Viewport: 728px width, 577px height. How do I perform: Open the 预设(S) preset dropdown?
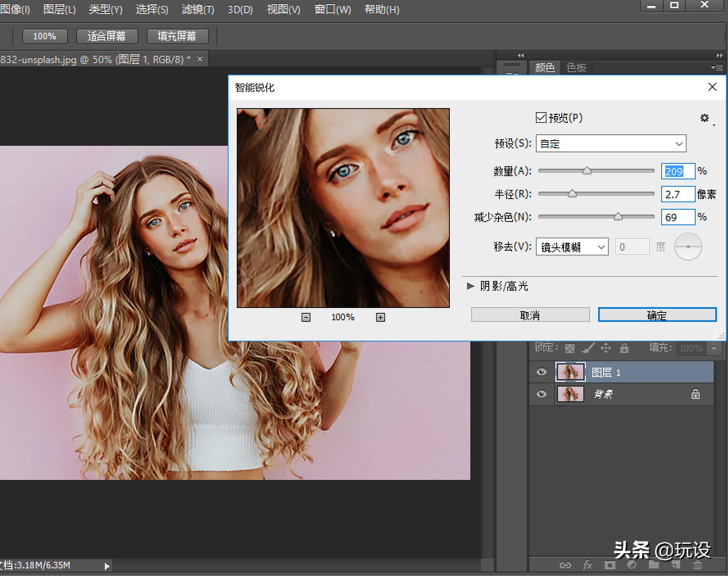pyautogui.click(x=611, y=144)
